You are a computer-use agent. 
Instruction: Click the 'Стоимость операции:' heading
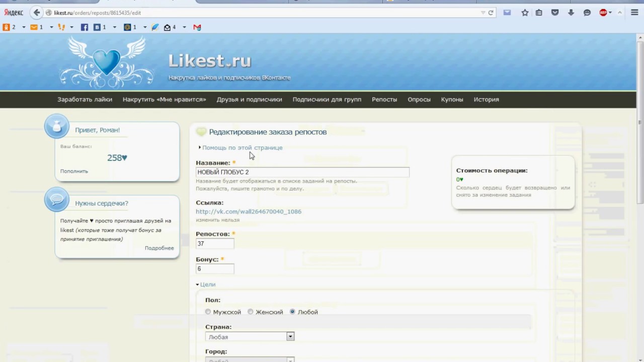coord(492,170)
